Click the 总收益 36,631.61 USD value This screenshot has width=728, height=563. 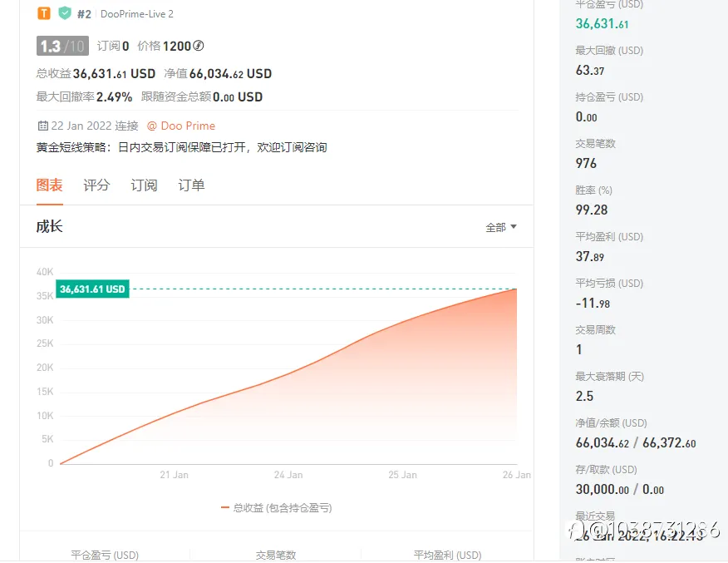pos(114,74)
